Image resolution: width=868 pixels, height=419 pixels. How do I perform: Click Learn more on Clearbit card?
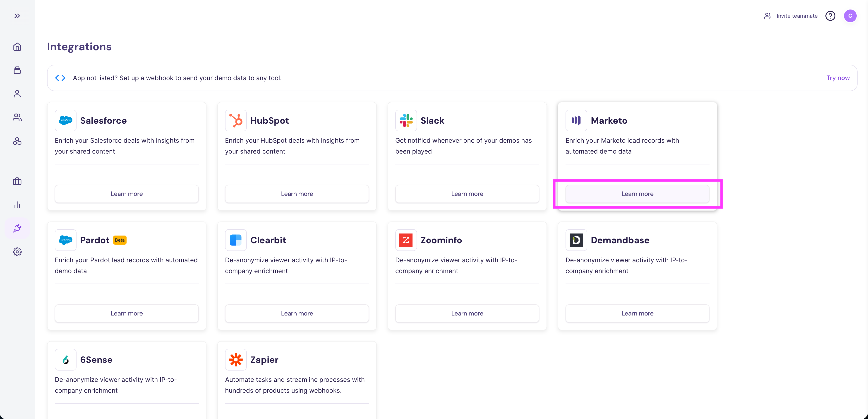297,313
